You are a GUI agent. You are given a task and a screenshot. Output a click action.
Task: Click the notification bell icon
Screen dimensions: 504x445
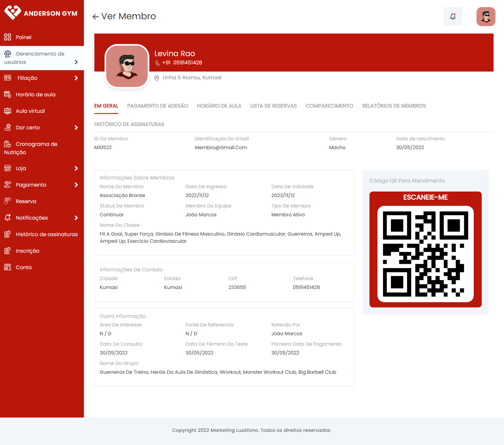pos(453,17)
